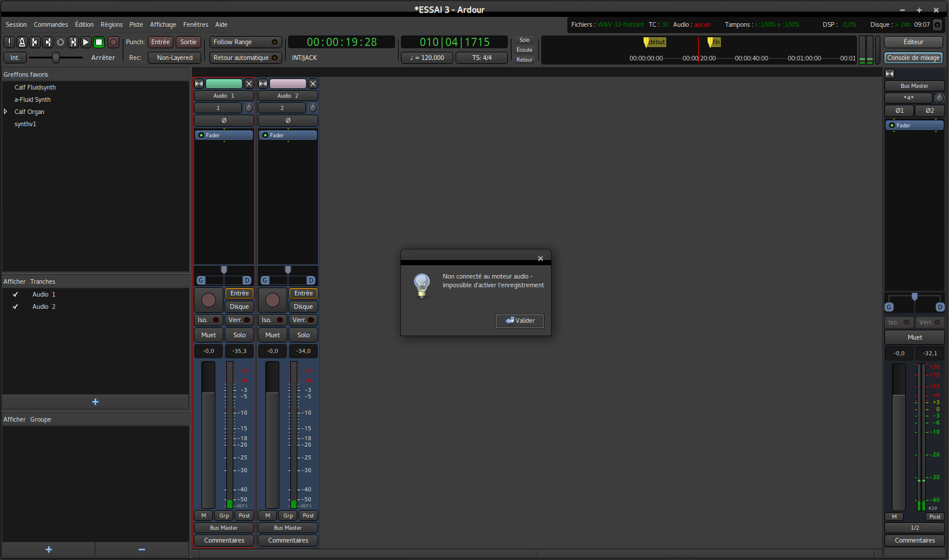The width and height of the screenshot is (949, 560).
Task: Toggle Verr. solo lock on Audio 2
Action: (x=304, y=320)
